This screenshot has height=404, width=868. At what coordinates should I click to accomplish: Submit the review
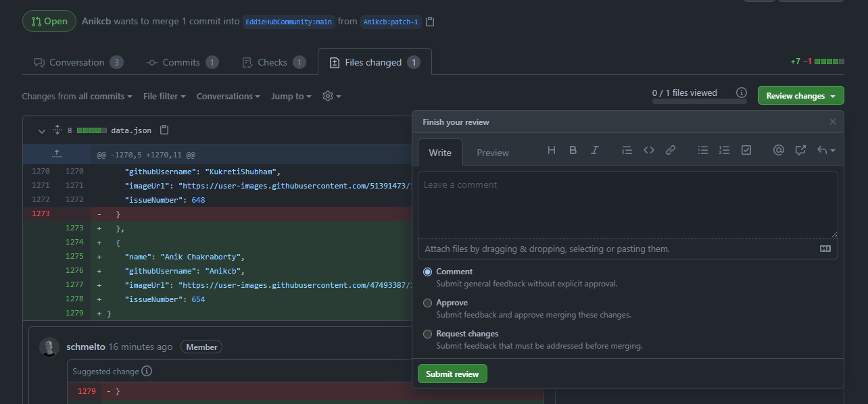pos(452,374)
